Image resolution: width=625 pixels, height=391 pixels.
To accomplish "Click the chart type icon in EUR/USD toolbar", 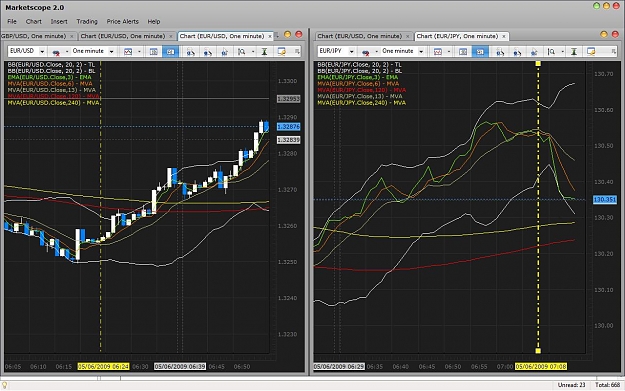I will tap(128, 52).
